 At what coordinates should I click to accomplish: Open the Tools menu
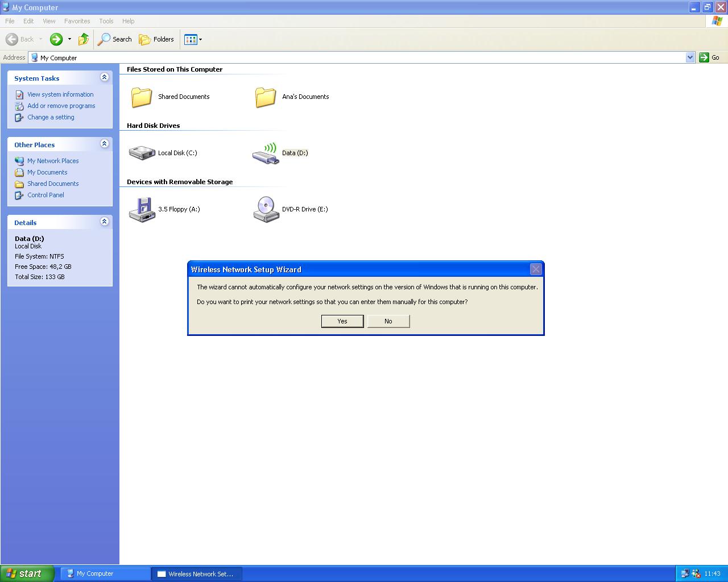point(106,21)
